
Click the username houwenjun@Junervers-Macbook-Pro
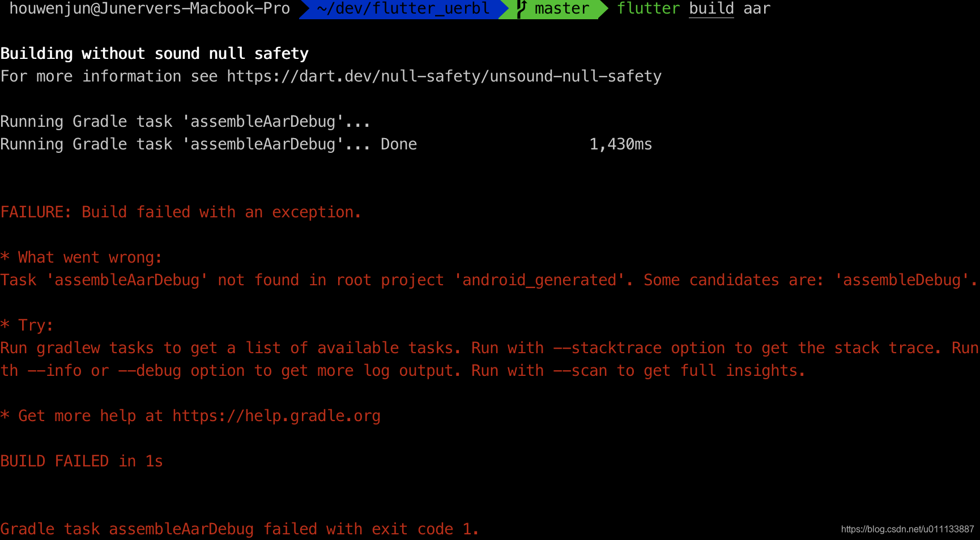(x=150, y=8)
